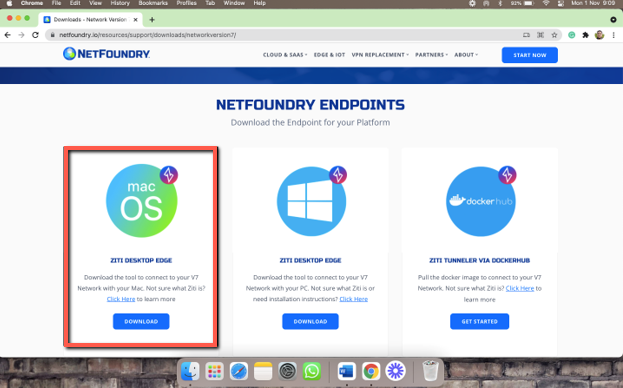Click the Control Center icon in menu bar

tap(561, 3)
